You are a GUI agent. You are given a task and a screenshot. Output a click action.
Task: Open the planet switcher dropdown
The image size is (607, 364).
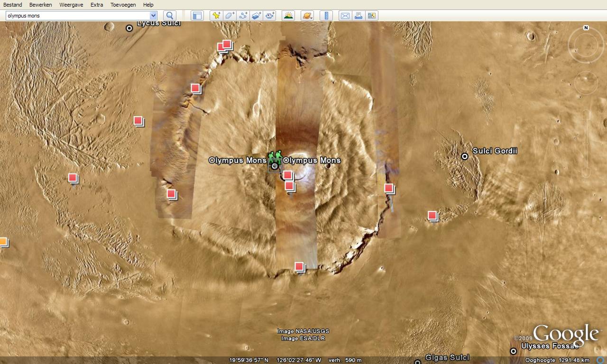coord(307,16)
